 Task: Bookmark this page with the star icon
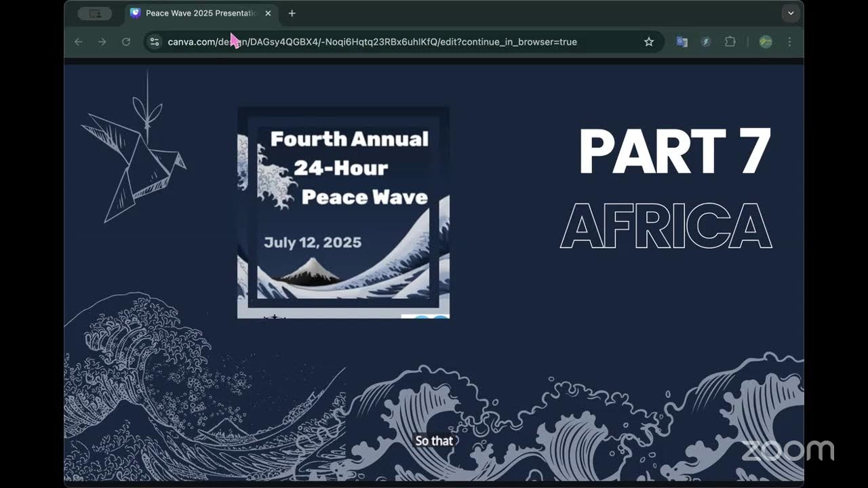649,42
